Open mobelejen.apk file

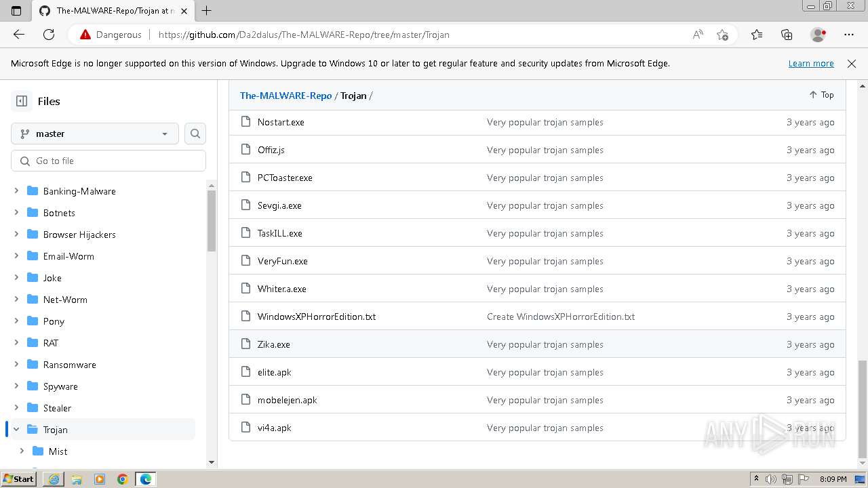pyautogui.click(x=288, y=401)
